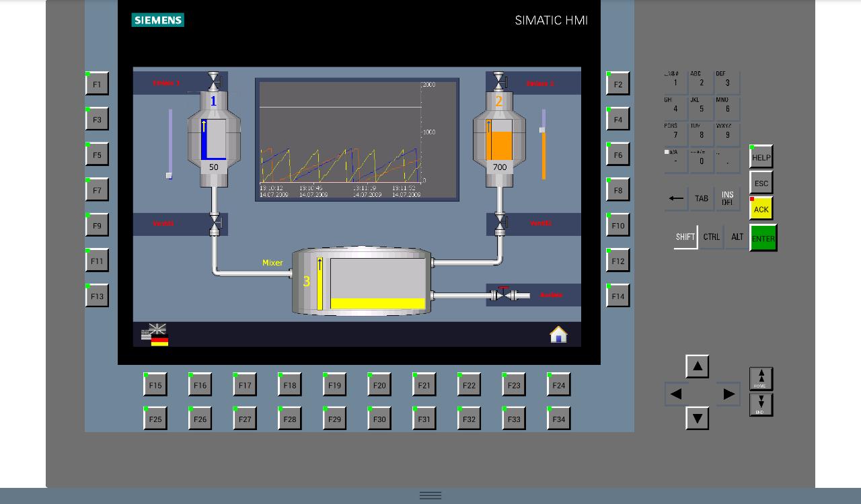861x504 pixels.
Task: Toggle the Ventil2 valve below tank 2
Action: click(500, 222)
